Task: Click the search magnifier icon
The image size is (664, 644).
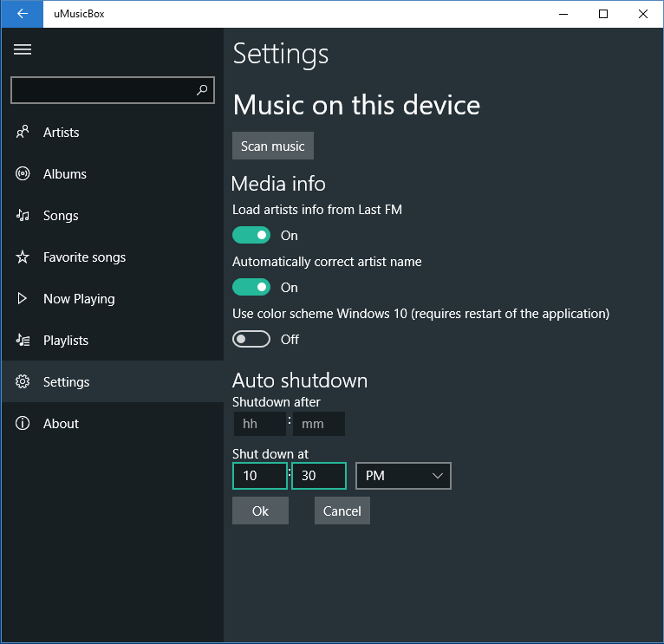Action: (x=202, y=89)
